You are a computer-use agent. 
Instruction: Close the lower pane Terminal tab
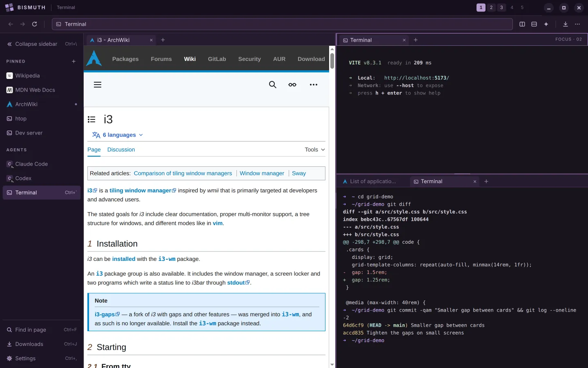475,182
